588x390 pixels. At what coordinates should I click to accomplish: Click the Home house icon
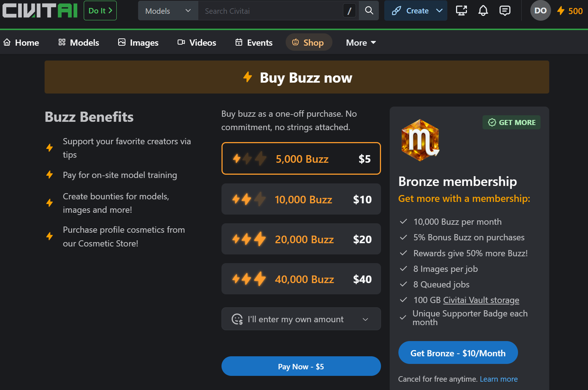click(x=7, y=42)
